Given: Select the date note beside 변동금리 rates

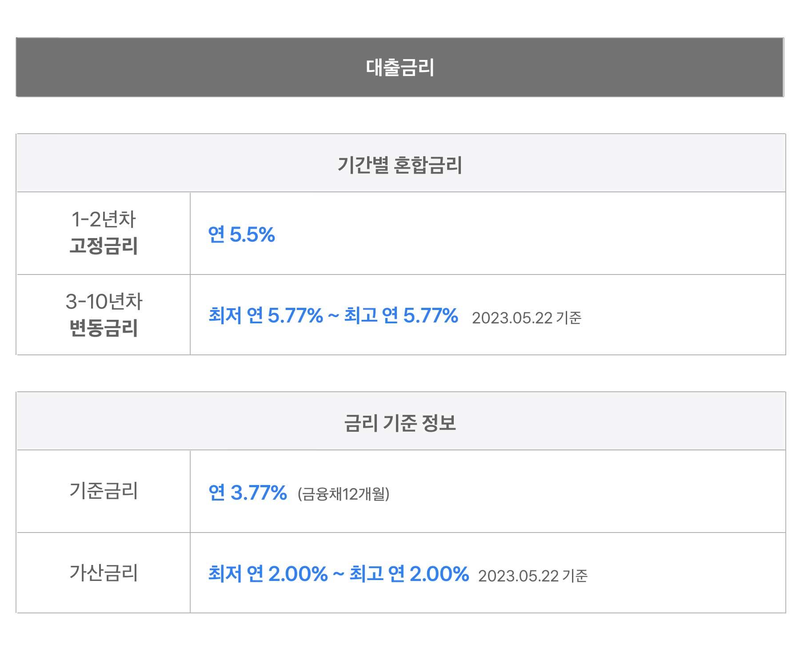Looking at the screenshot, I should 526,318.
